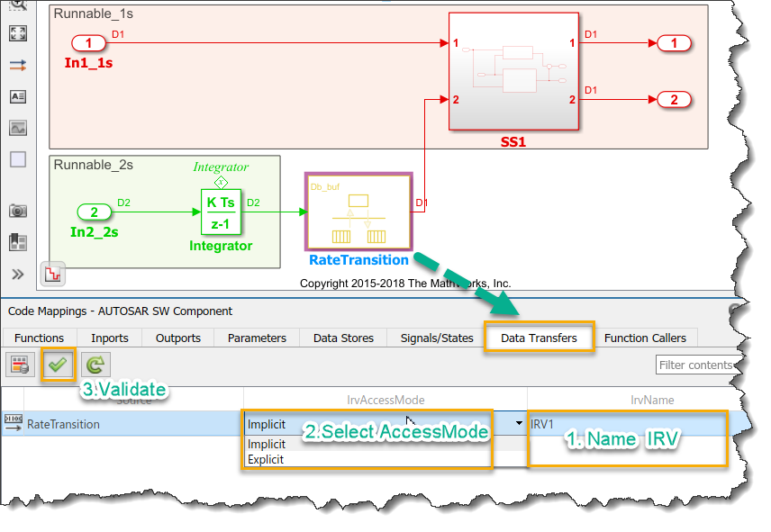The height and width of the screenshot is (532, 771).
Task: Switch to the Signals/States tab
Action: pos(437,338)
